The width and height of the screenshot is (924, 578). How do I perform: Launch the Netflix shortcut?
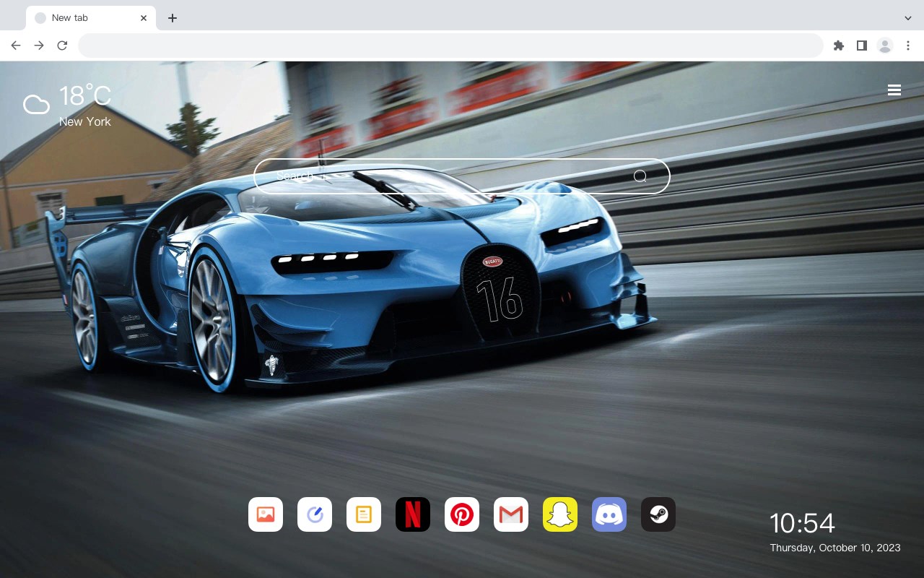point(413,514)
